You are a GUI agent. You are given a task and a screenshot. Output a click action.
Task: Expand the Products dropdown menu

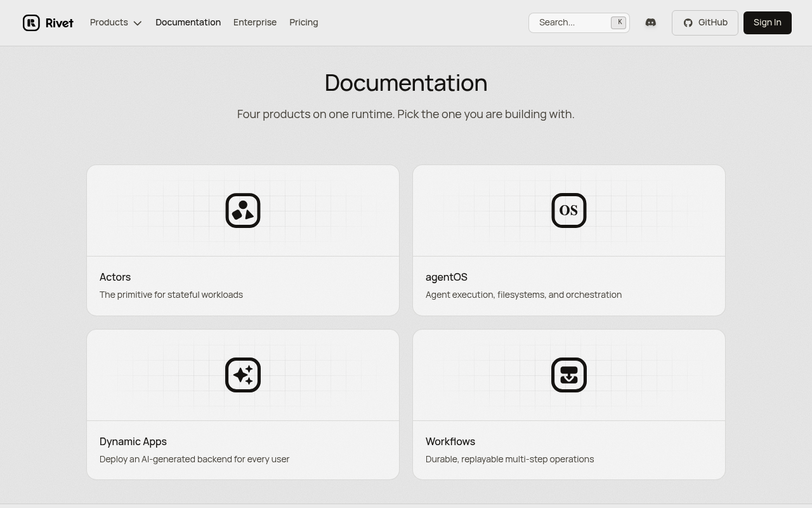click(116, 22)
